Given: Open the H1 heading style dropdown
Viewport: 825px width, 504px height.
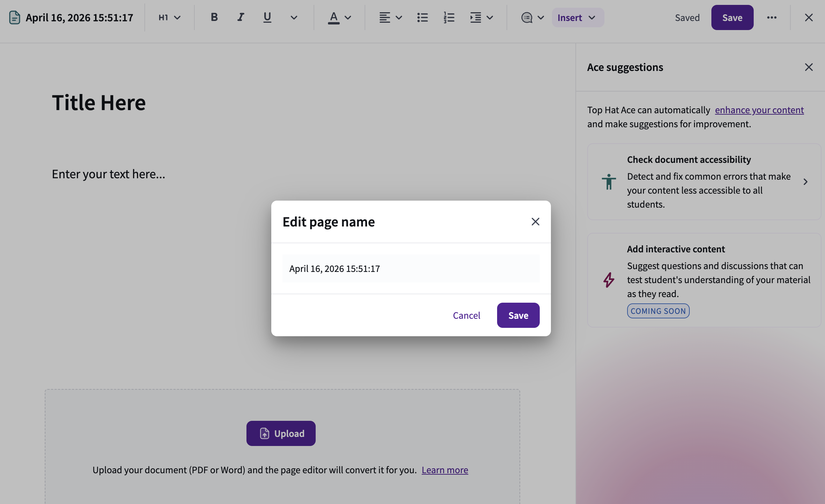Looking at the screenshot, I should point(170,17).
